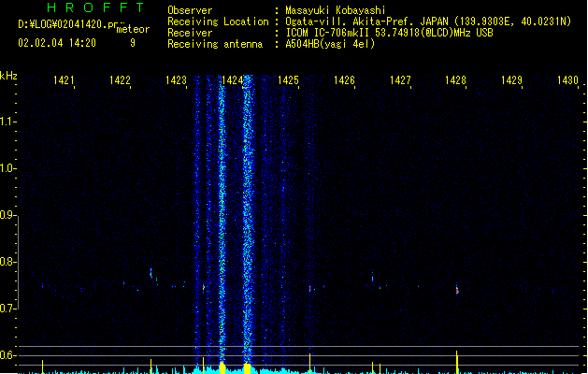Click the Receiving Location label
Screen dimensions: 588x374
(218, 22)
